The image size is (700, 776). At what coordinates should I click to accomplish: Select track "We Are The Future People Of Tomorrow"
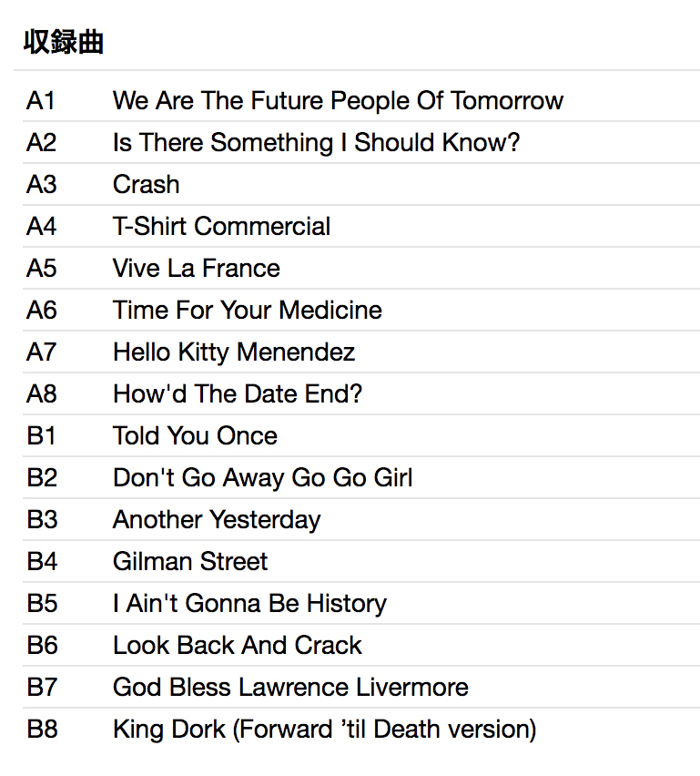click(x=338, y=101)
